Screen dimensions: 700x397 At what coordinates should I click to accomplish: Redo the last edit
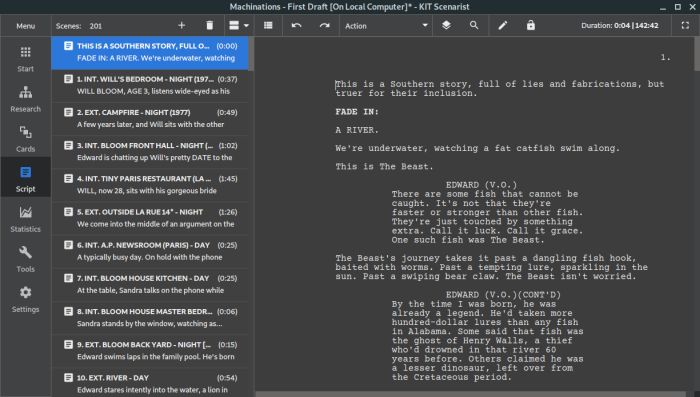(325, 25)
